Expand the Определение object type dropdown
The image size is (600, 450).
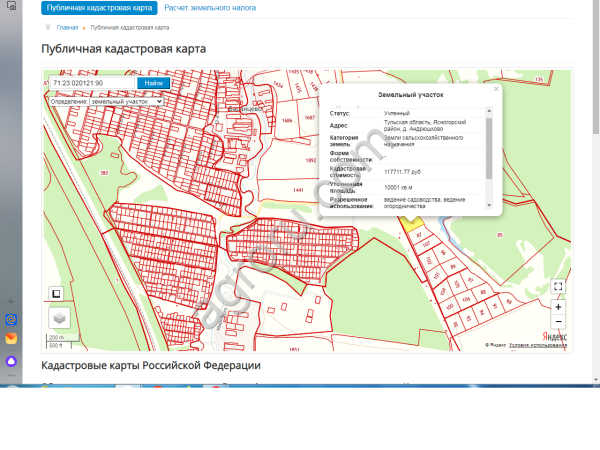pos(127,101)
